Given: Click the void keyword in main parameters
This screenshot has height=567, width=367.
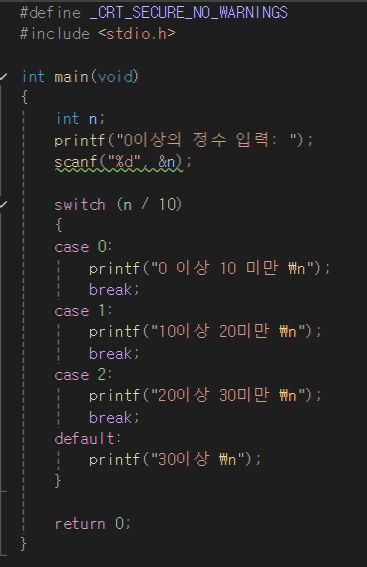Looking at the screenshot, I should 115,77.
